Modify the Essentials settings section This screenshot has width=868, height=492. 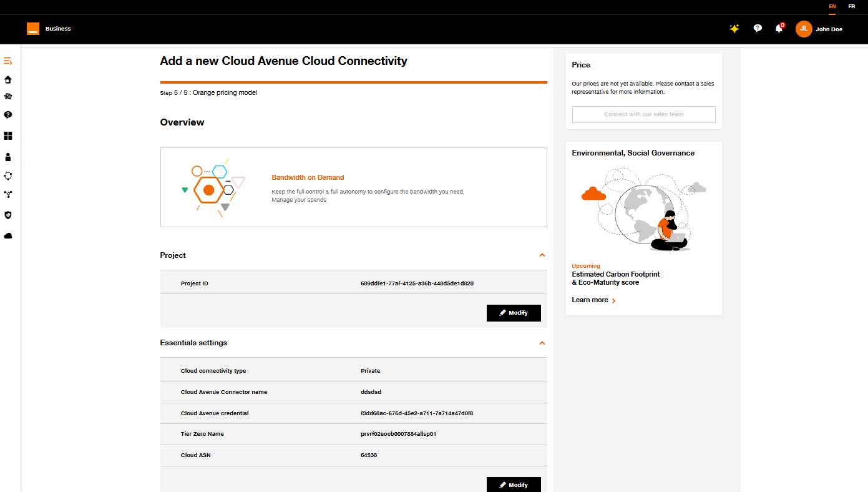514,485
